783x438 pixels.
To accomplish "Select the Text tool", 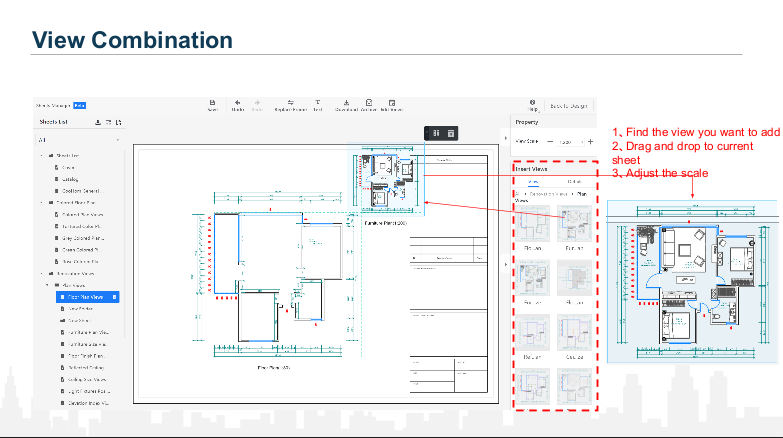I will click(317, 104).
